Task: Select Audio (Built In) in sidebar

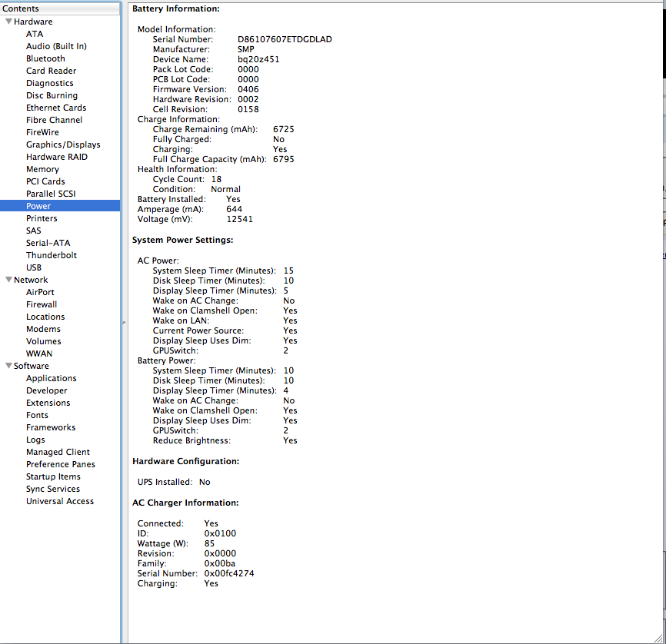Action: [56, 46]
